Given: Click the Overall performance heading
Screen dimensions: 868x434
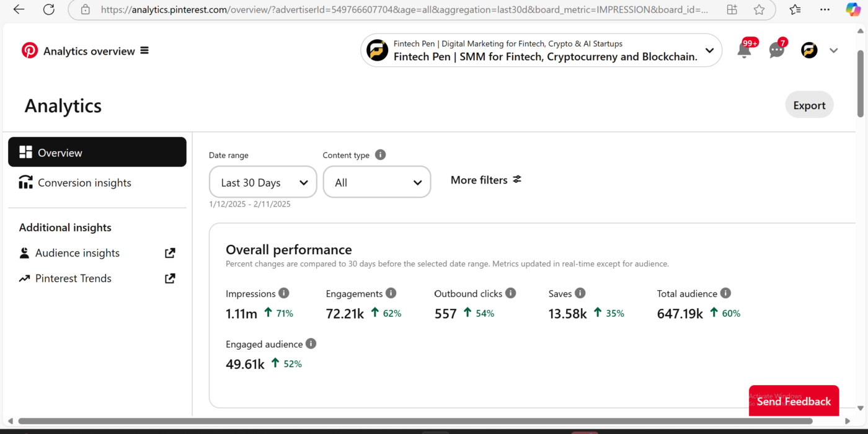Looking at the screenshot, I should [x=289, y=249].
